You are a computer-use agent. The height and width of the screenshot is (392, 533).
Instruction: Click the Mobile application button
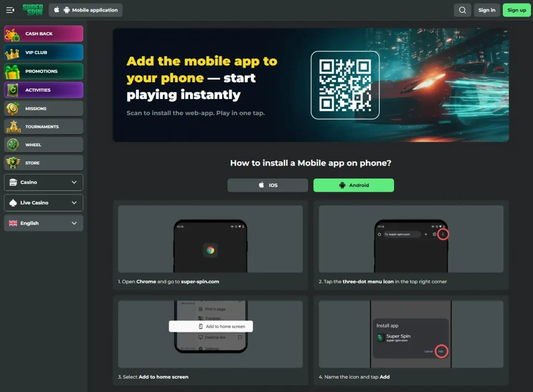(x=86, y=10)
